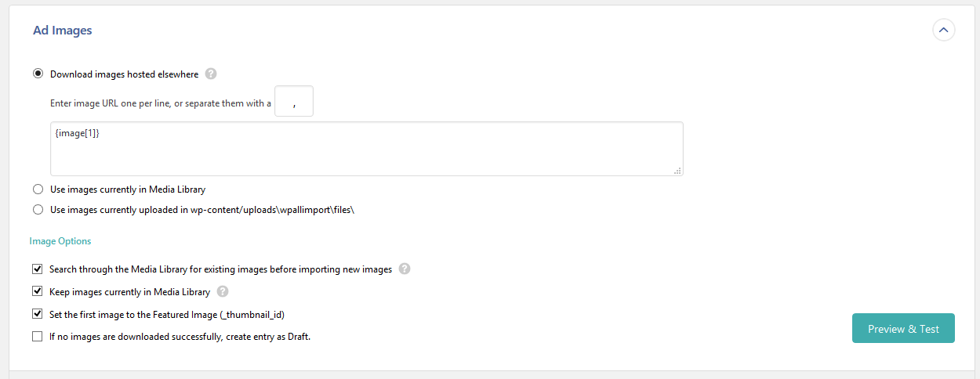
Task: Click the comma separator input box
Action: pyautogui.click(x=294, y=102)
